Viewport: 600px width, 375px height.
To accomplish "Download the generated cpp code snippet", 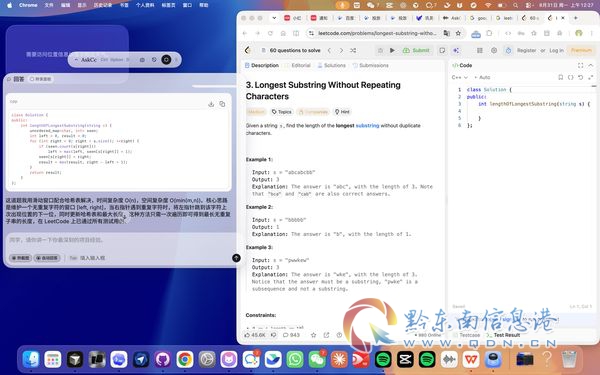I will (211, 104).
